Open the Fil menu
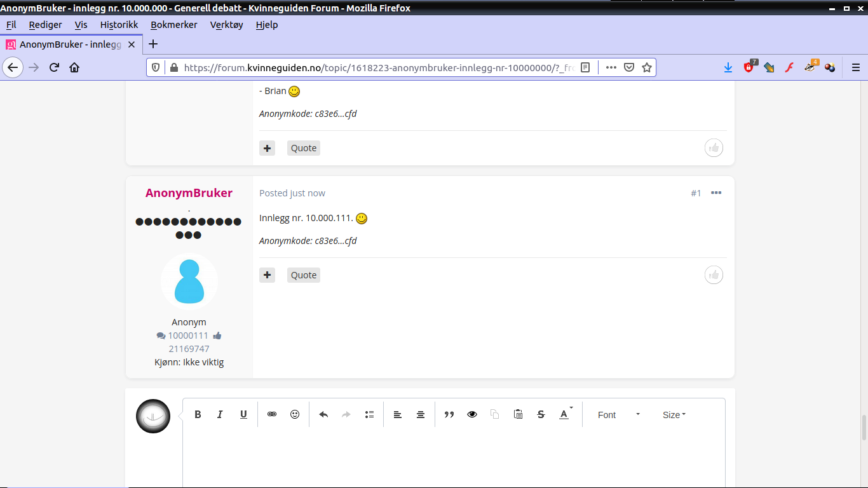This screenshot has height=488, width=868. click(x=11, y=25)
